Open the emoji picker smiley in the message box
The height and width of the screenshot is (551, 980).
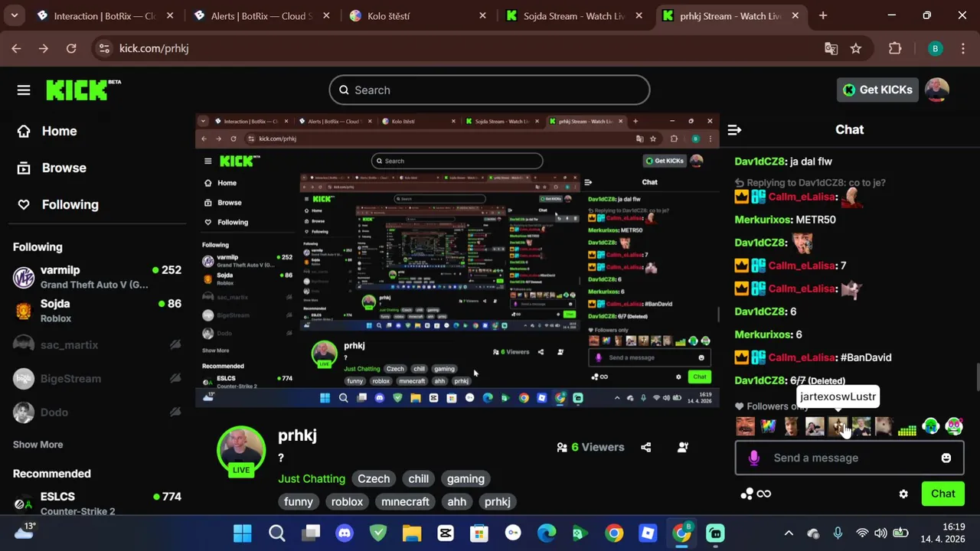coord(946,458)
